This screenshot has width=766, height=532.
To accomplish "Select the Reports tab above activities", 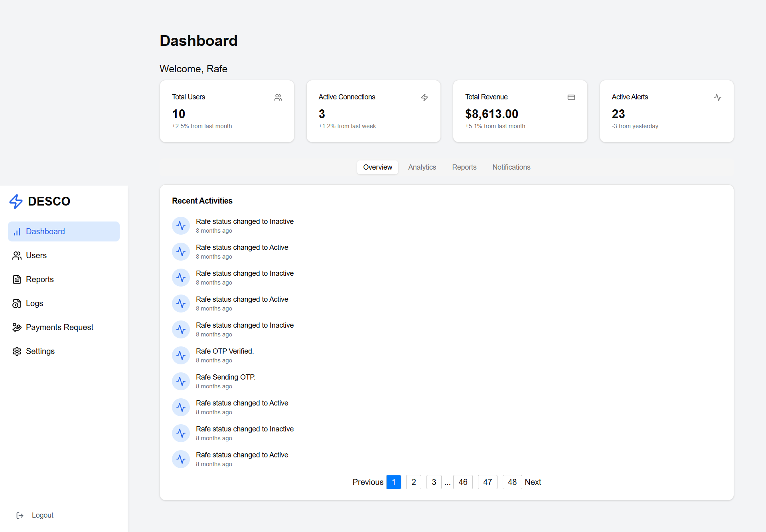I will tap(464, 167).
